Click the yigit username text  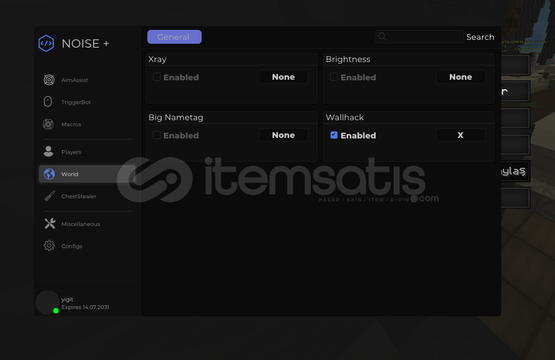click(67, 299)
